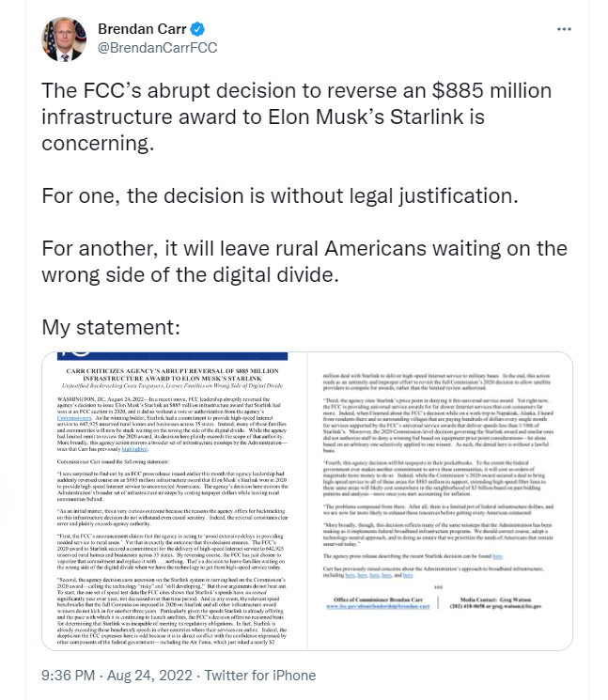Click the tweet's first sentence about the $885 million award
Image resolution: width=608 pixels, height=700 pixels.
click(296, 117)
